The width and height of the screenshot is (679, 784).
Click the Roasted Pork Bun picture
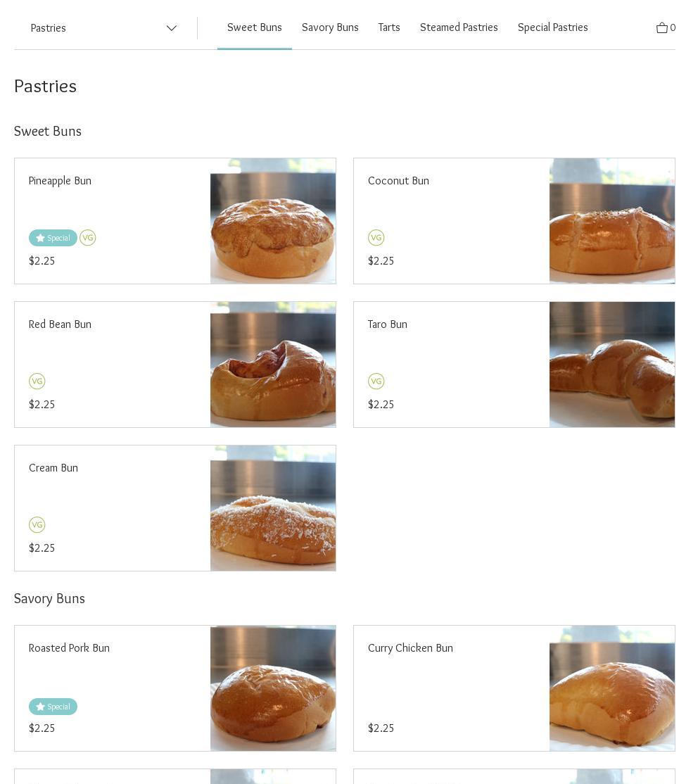272,688
